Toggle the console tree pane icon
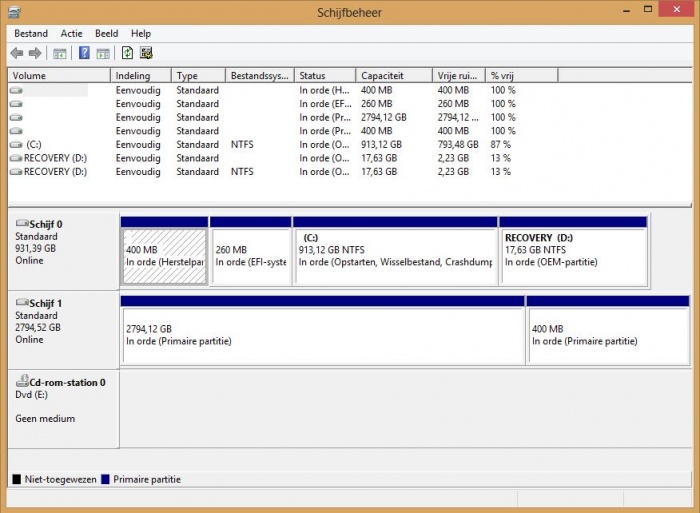This screenshot has width=700, height=513. pyautogui.click(x=60, y=53)
